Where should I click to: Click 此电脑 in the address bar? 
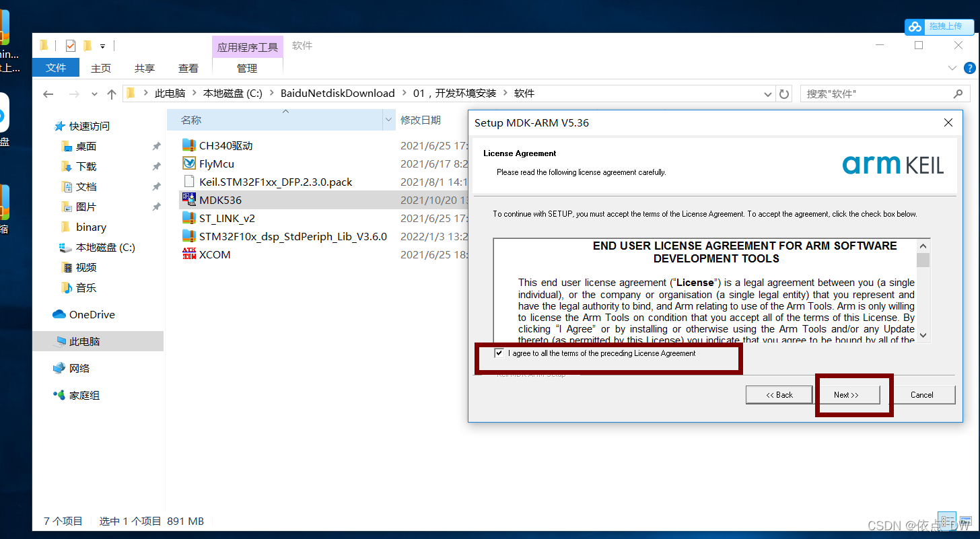170,94
